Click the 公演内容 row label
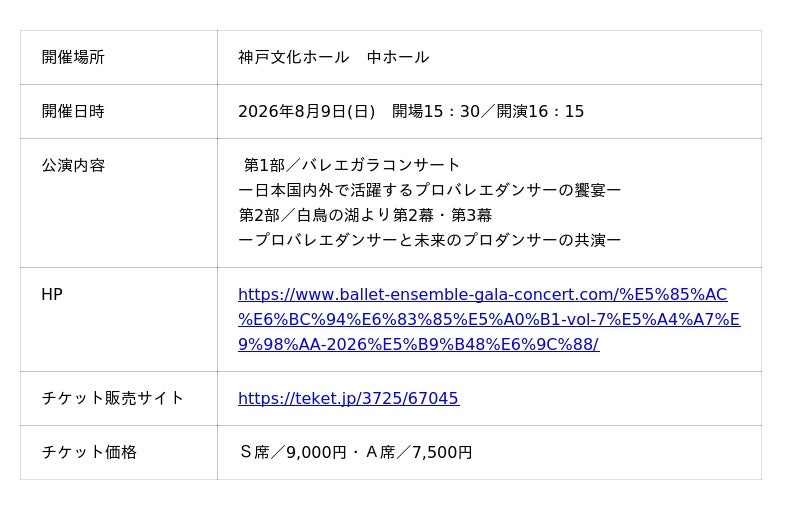The width and height of the screenshot is (800, 510). (x=73, y=166)
